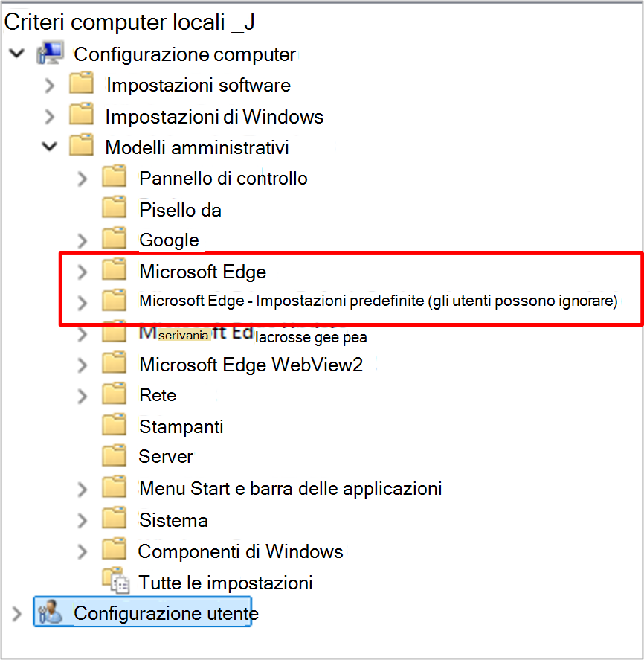
Task: Expand Impostazioni di Windows chevron
Action: 50,117
